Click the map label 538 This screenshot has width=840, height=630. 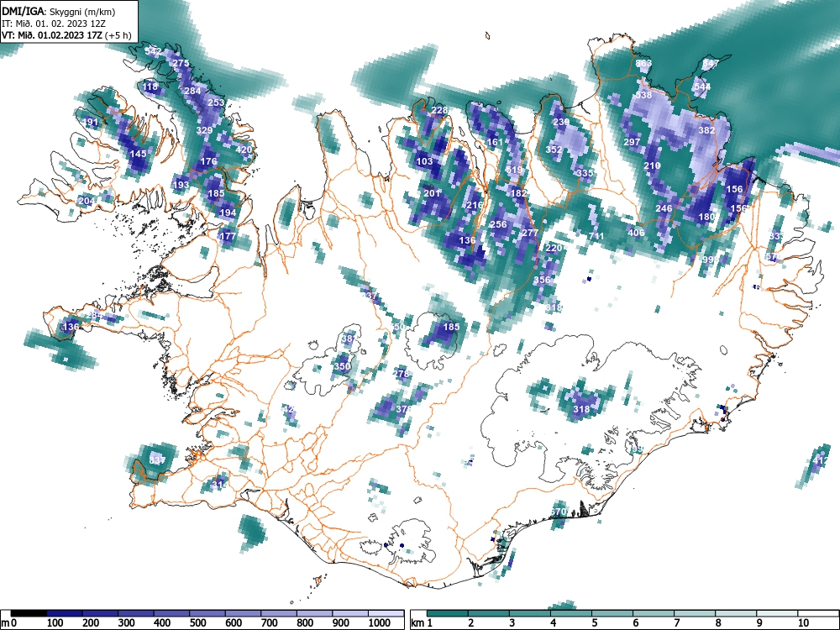coord(643,95)
